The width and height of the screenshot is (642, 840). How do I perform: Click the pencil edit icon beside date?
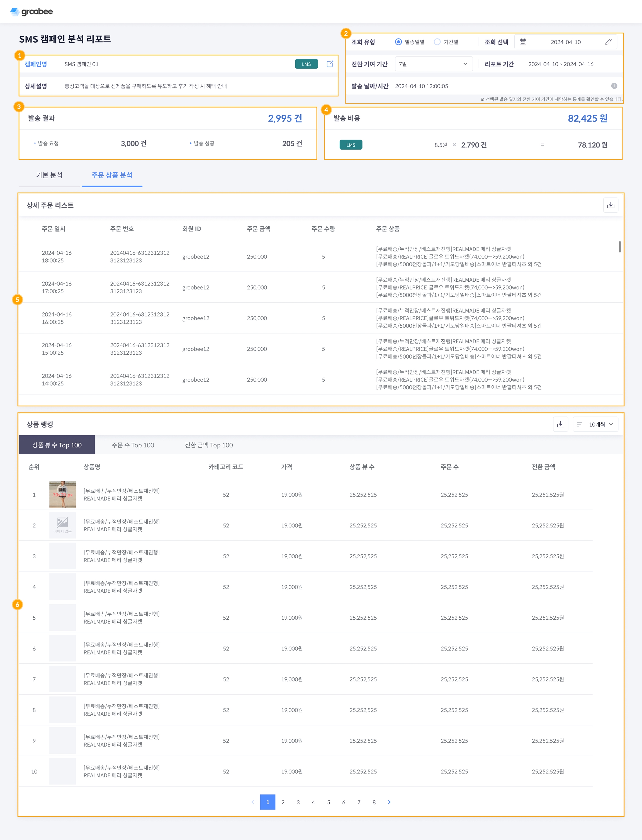coord(608,42)
